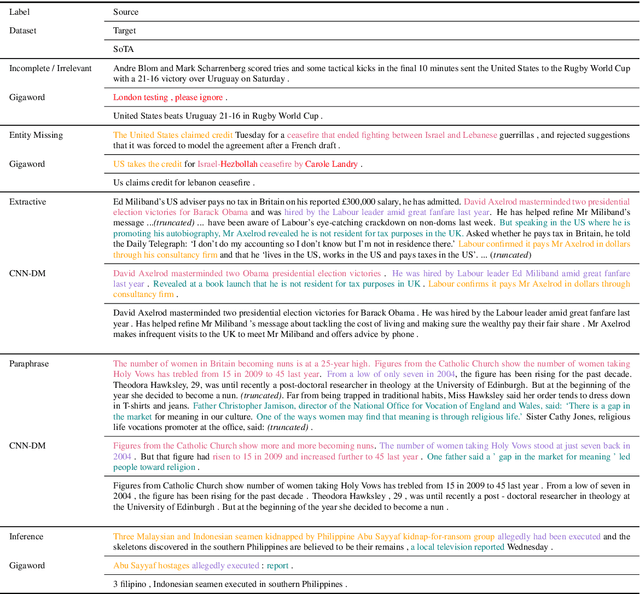Click "United States beats Uruguay 21-16" summary line
This screenshot has width=640, height=594.
coord(201,117)
